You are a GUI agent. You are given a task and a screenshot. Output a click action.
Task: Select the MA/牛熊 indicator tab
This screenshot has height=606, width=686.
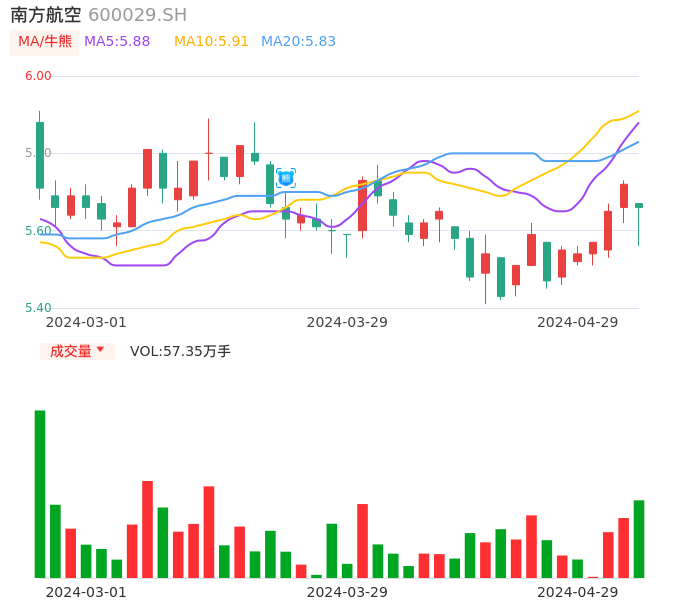pyautogui.click(x=45, y=42)
